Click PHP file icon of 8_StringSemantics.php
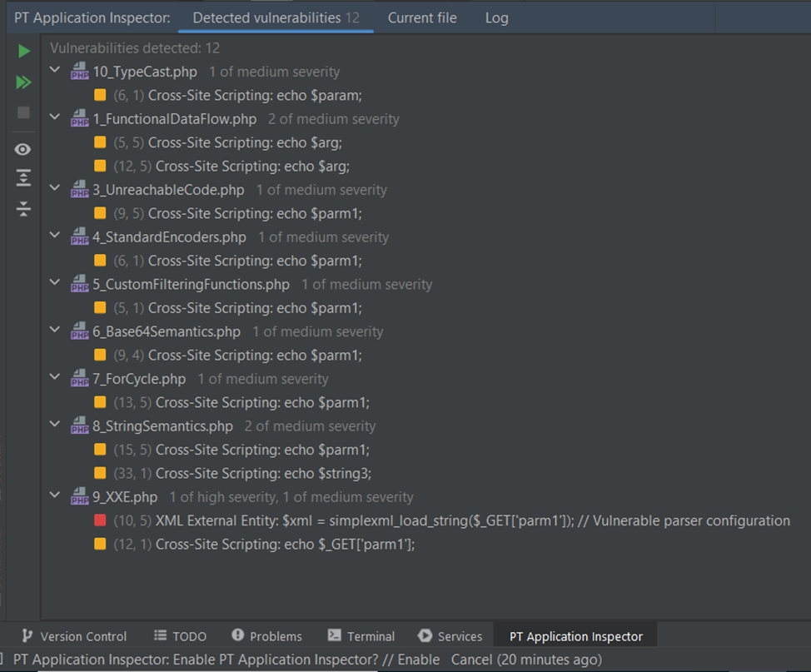 (80, 426)
